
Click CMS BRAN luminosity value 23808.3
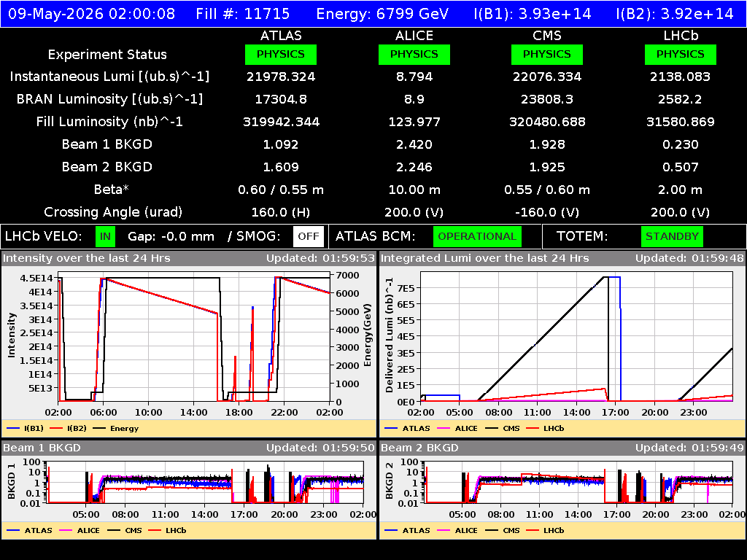pyautogui.click(x=547, y=99)
